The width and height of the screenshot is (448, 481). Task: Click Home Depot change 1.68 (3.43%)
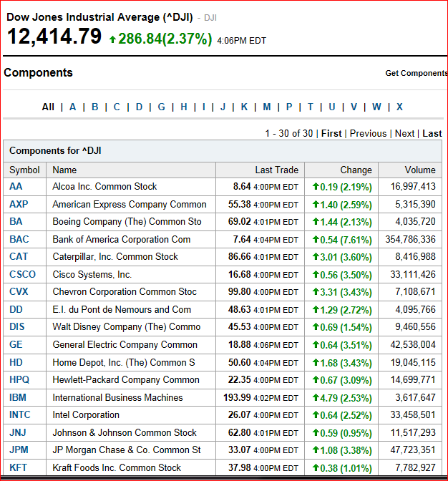[342, 363]
